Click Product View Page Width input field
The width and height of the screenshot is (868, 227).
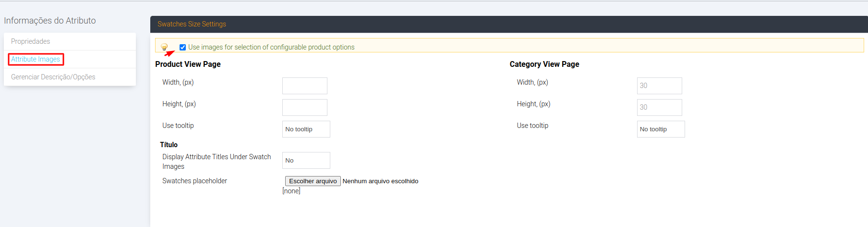305,86
